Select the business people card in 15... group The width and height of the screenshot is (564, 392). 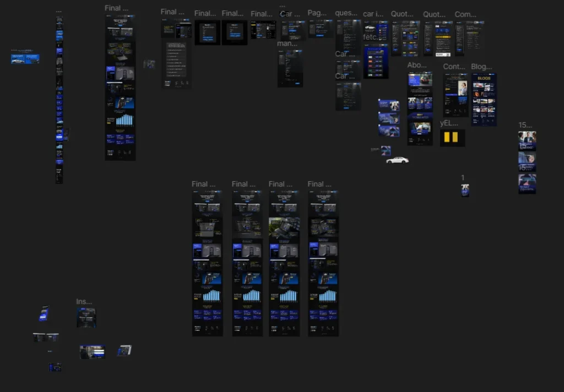pos(527,140)
